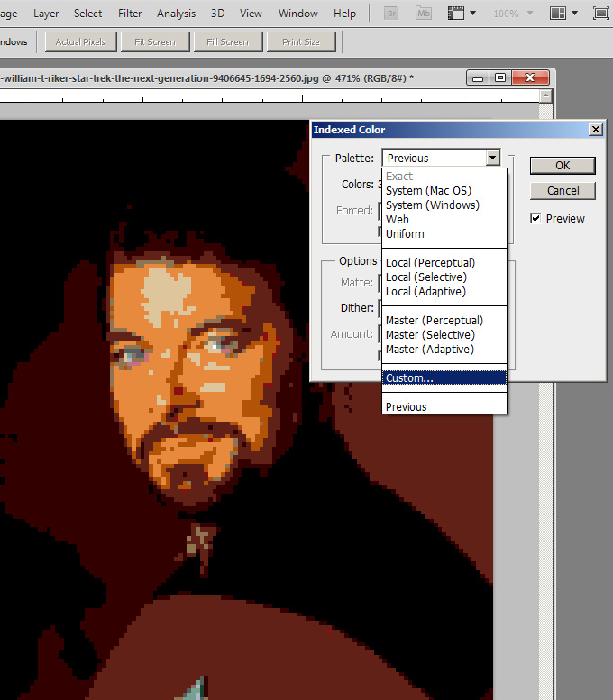Click document window scroll-up arrow

(x=545, y=96)
